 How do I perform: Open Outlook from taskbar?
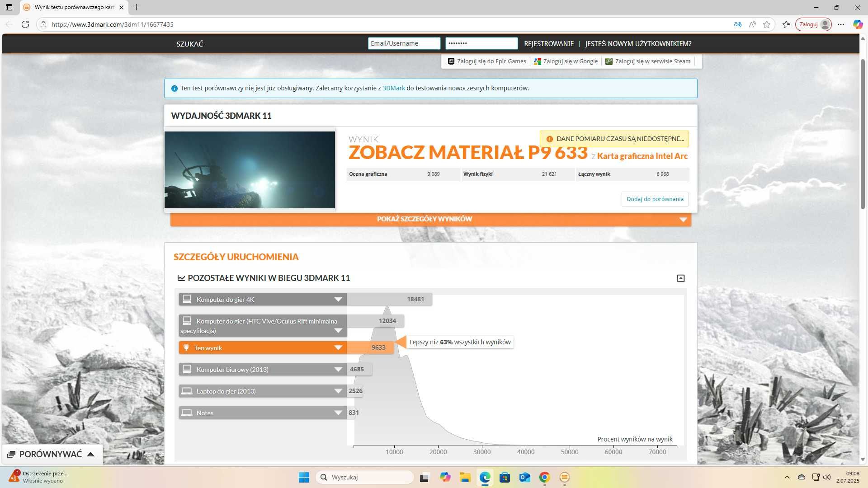pyautogui.click(x=524, y=477)
